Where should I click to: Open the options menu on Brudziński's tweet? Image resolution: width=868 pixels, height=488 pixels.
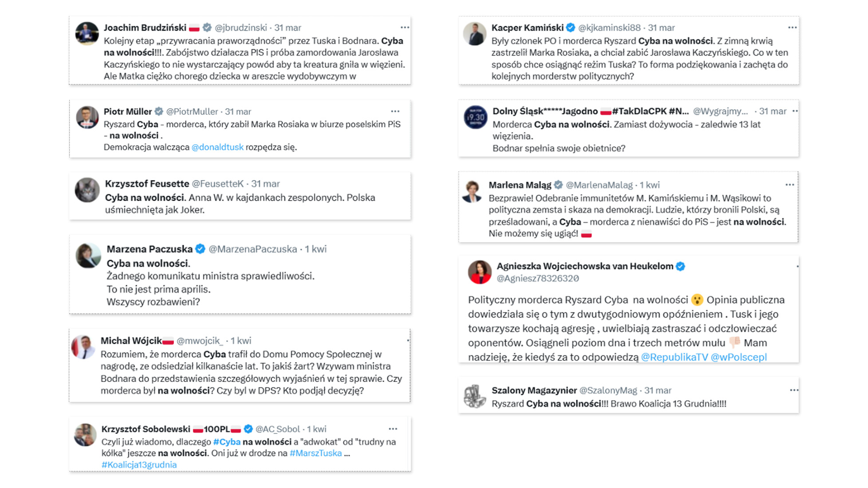(405, 27)
